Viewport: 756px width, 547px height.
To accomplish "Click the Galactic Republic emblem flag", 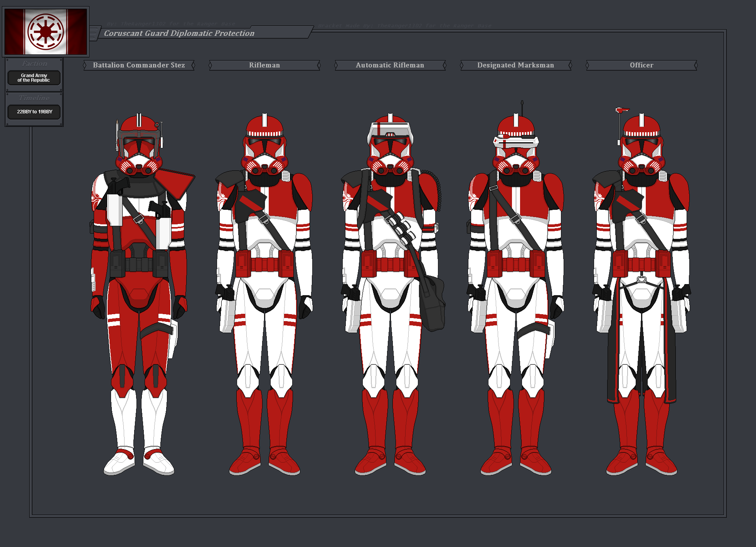I will click(45, 32).
